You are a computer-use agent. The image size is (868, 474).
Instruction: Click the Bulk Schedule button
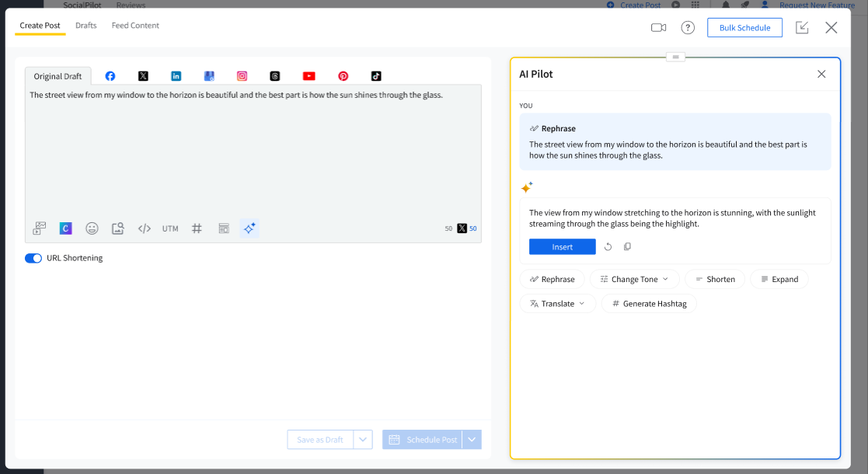744,27
